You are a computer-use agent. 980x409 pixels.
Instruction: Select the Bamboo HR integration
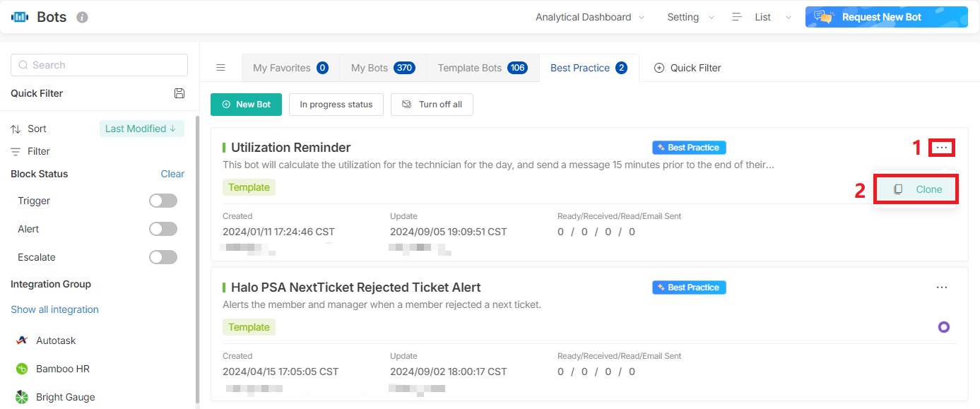(62, 369)
